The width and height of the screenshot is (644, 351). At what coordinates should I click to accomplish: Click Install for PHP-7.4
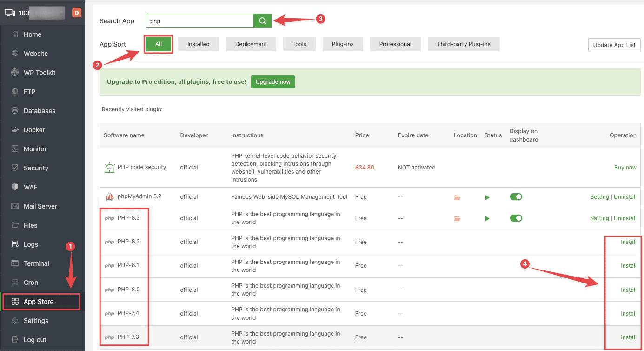(629, 314)
